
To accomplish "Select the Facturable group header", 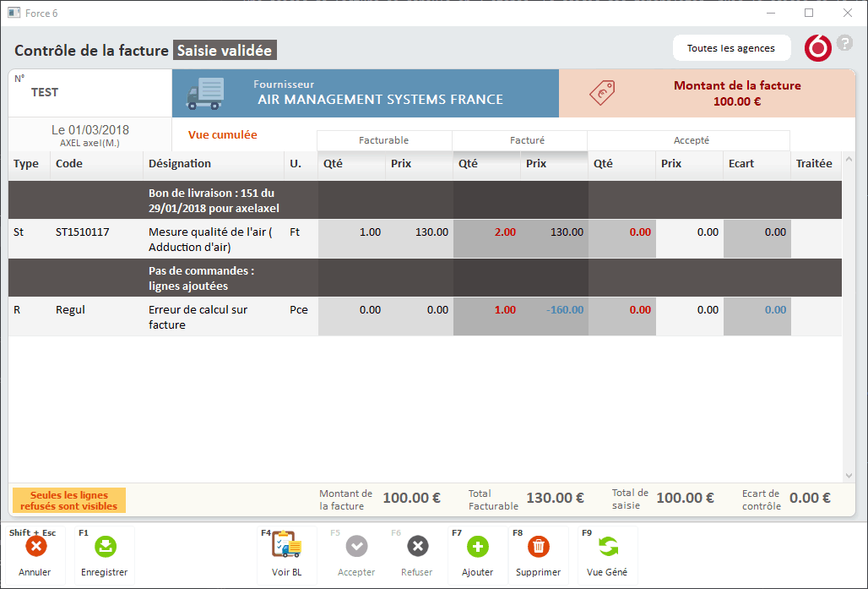I will [x=384, y=140].
